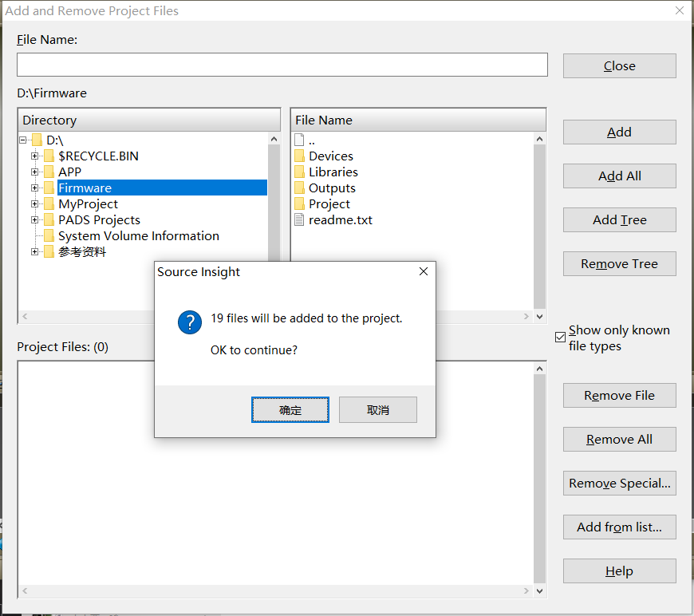This screenshot has height=616, width=694.
Task: Click Project Files list scroll down arrow
Action: 539,590
